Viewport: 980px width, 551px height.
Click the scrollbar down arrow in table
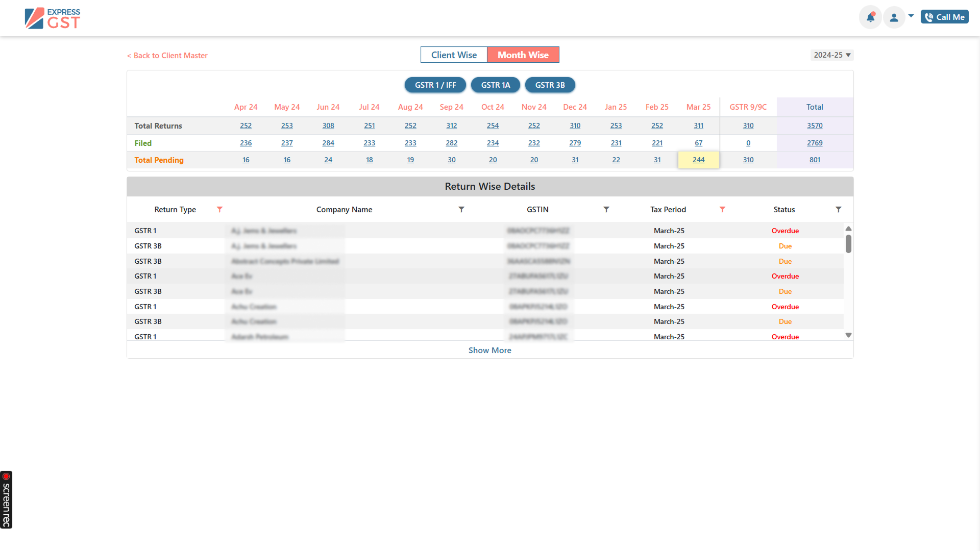point(848,335)
